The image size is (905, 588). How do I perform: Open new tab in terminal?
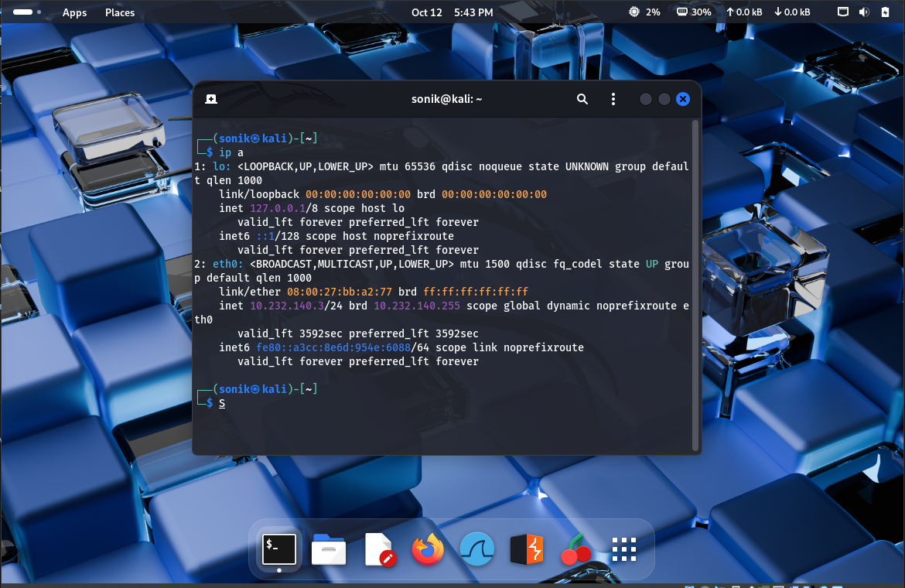pyautogui.click(x=211, y=99)
